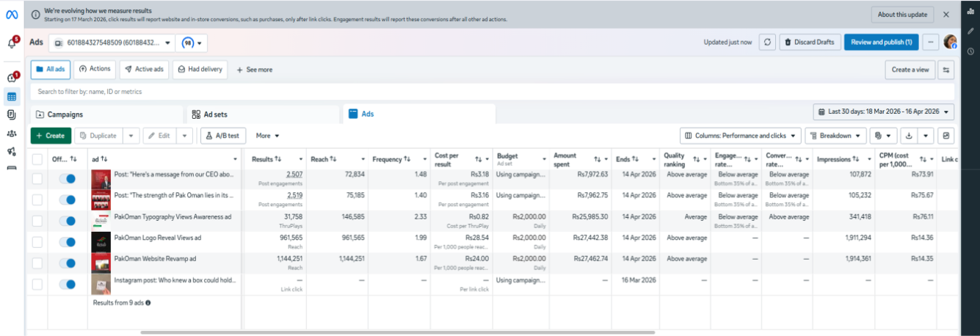This screenshot has height=336, width=980.
Task: Open the Breakdown dropdown
Action: (835, 136)
